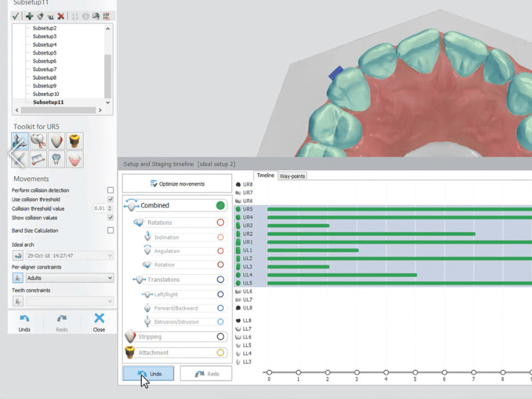Open the Teeth constraints dropdown
The width and height of the screenshot is (532, 399).
tap(70, 301)
